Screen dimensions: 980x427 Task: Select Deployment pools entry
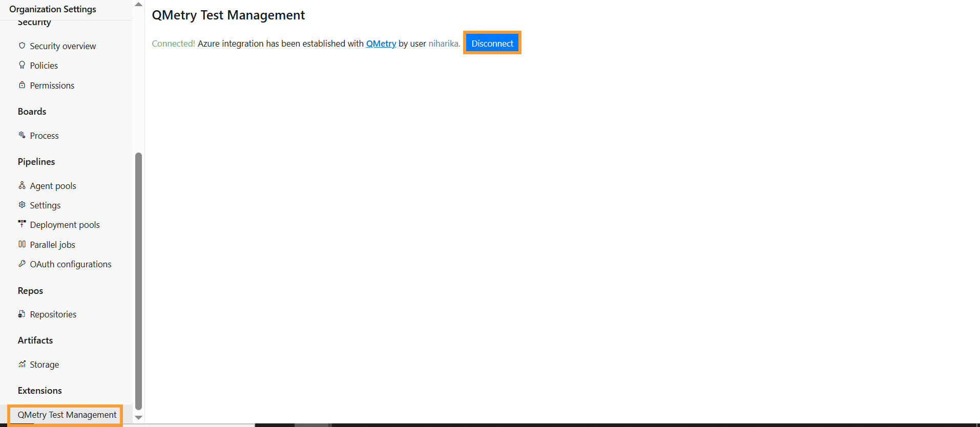(x=65, y=225)
